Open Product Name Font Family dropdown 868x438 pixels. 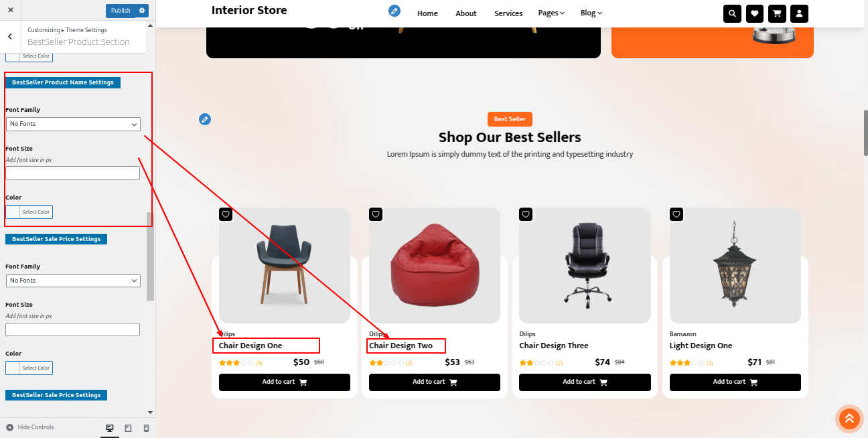pos(73,124)
